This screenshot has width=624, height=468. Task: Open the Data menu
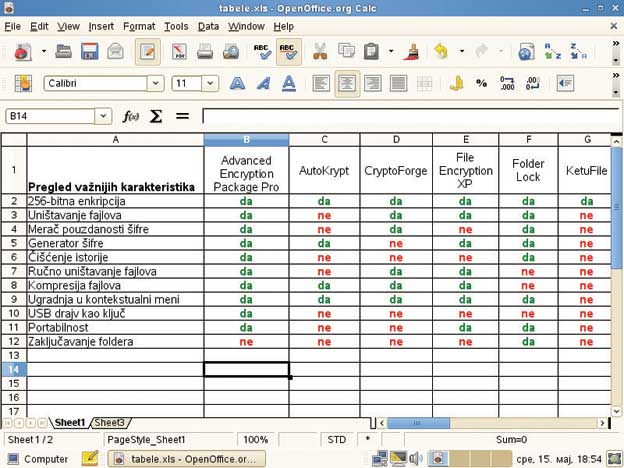209,26
